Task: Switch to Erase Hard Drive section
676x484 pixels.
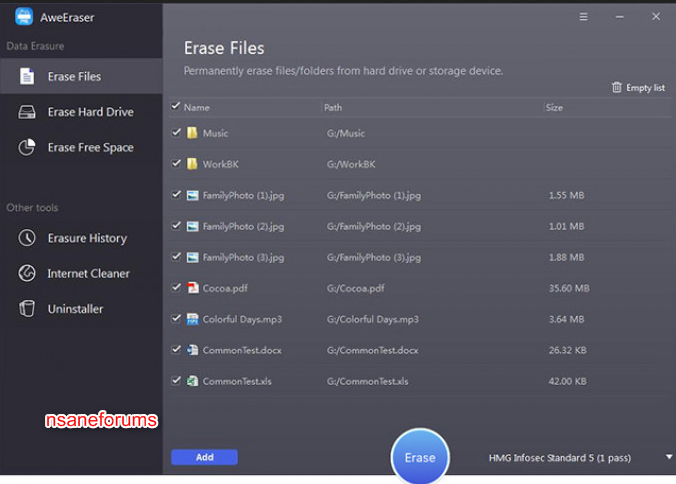Action: pyautogui.click(x=81, y=112)
